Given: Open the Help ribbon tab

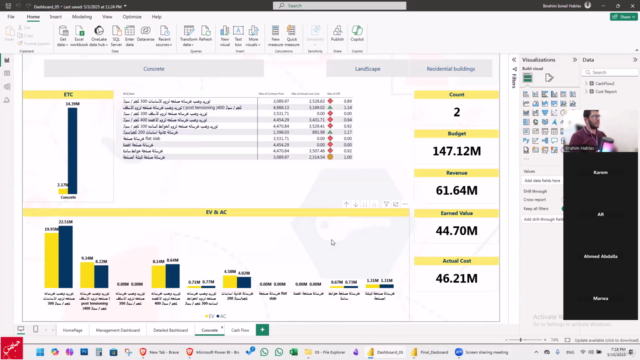Looking at the screenshot, I should click(156, 17).
